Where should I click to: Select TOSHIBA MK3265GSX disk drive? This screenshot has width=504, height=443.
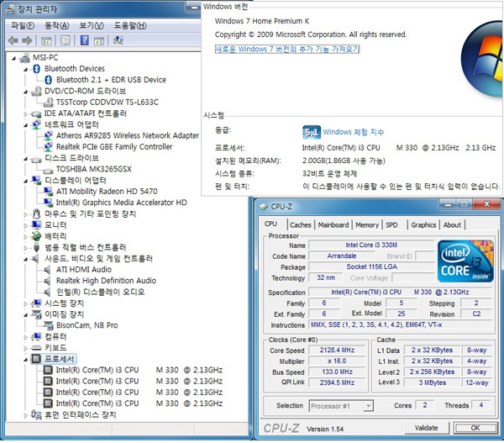pyautogui.click(x=93, y=169)
